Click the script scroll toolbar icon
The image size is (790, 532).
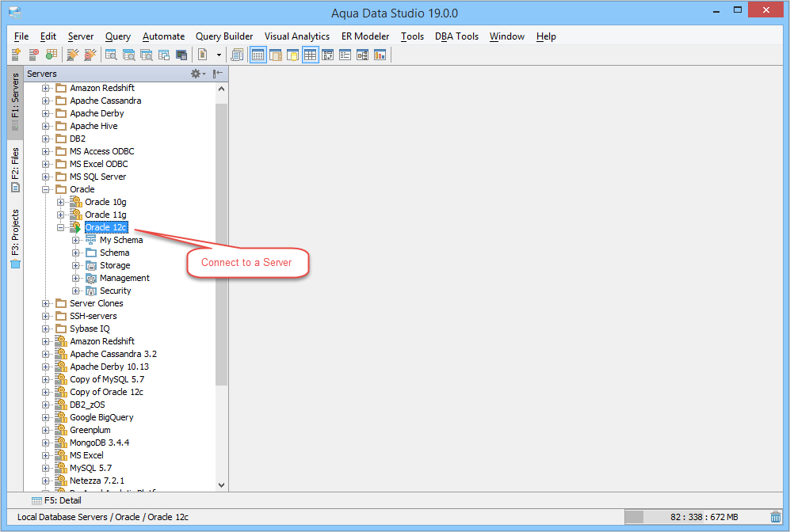pos(237,55)
